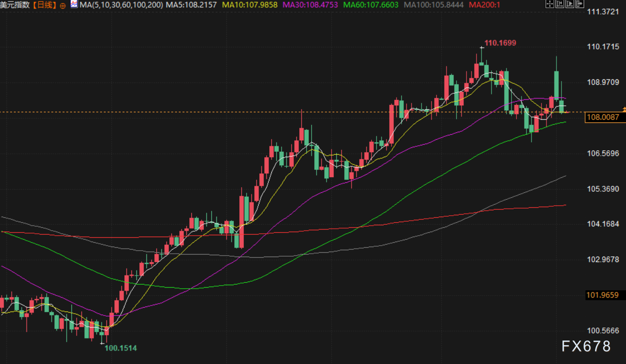Click the current price tag 108.0087
This screenshot has height=364, width=626.
point(603,117)
